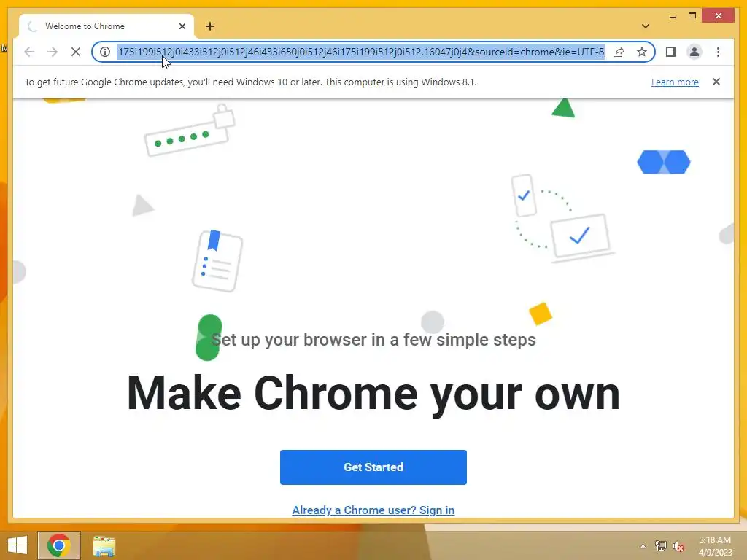Screen dimensions: 747x560
Task: Open the Windows Start button
Action: (x=18, y=545)
